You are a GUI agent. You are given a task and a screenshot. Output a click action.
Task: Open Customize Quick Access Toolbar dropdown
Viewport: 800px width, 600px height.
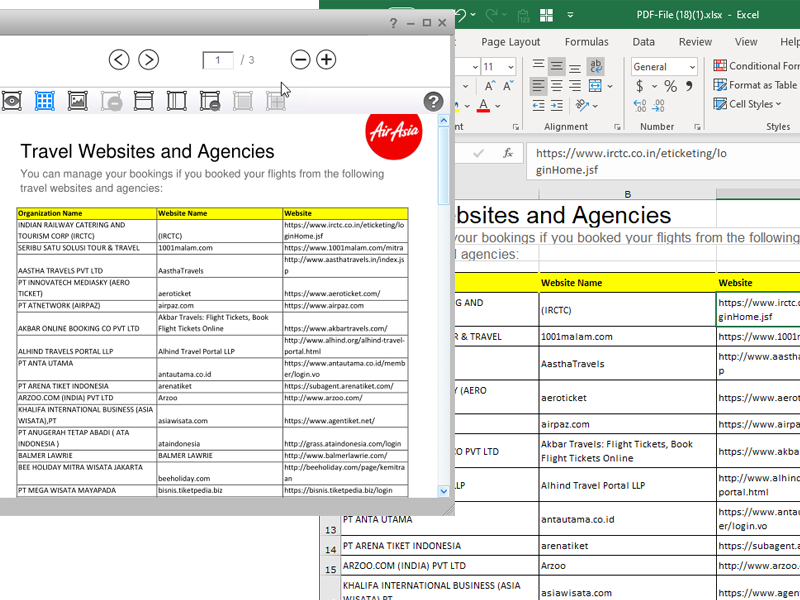tap(570, 15)
